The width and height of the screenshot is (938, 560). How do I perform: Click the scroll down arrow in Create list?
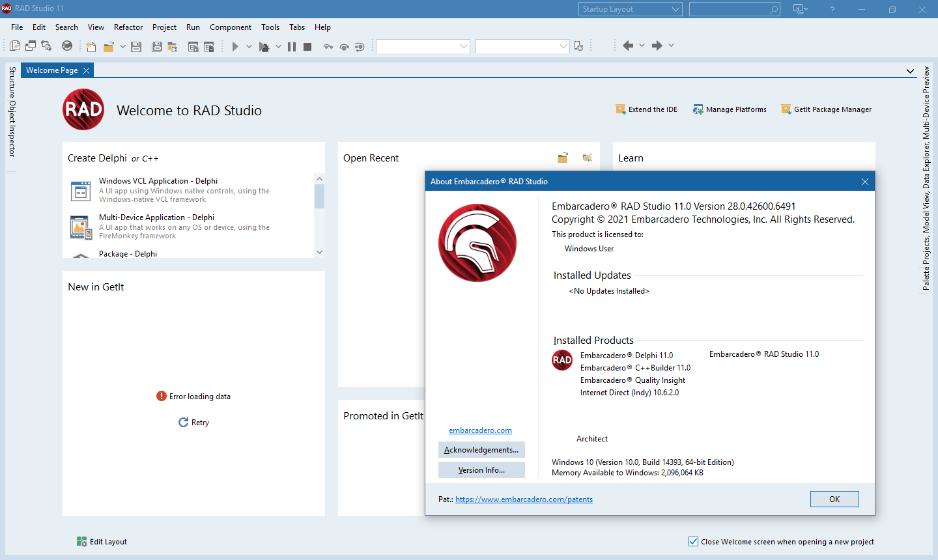click(x=319, y=252)
